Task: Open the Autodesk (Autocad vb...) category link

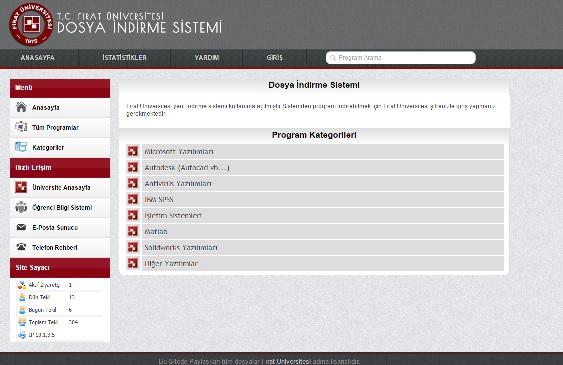Action: (187, 168)
